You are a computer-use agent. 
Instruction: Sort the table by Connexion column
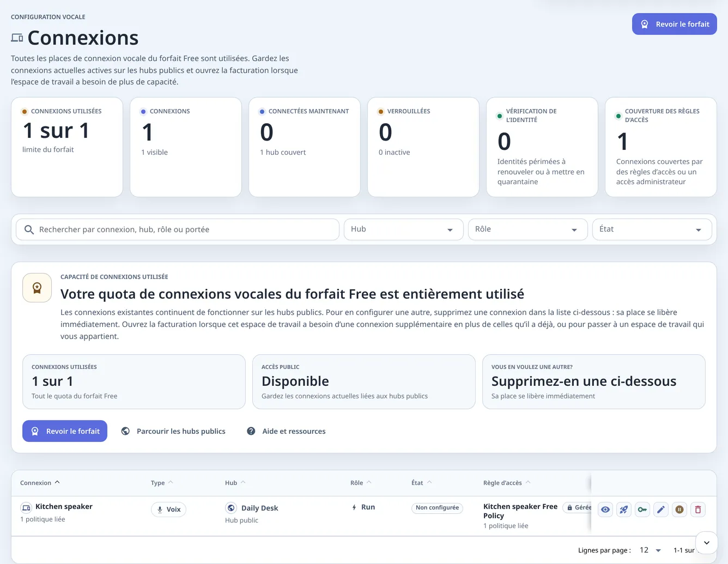tap(40, 483)
